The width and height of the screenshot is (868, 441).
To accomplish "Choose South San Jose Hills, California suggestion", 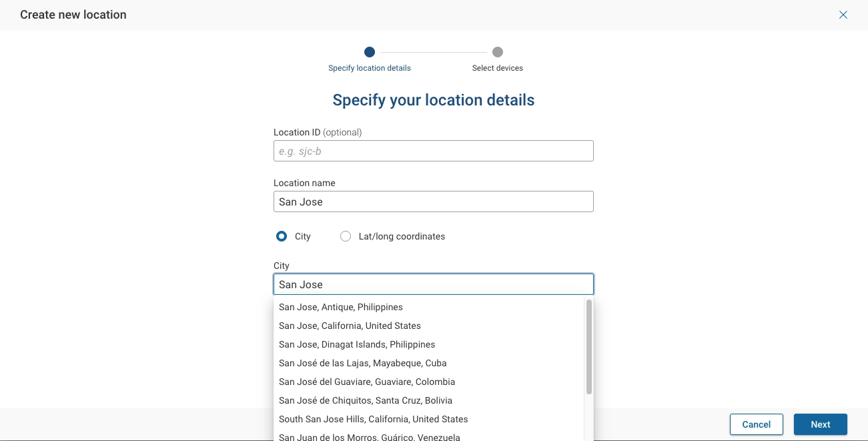I will (x=373, y=419).
